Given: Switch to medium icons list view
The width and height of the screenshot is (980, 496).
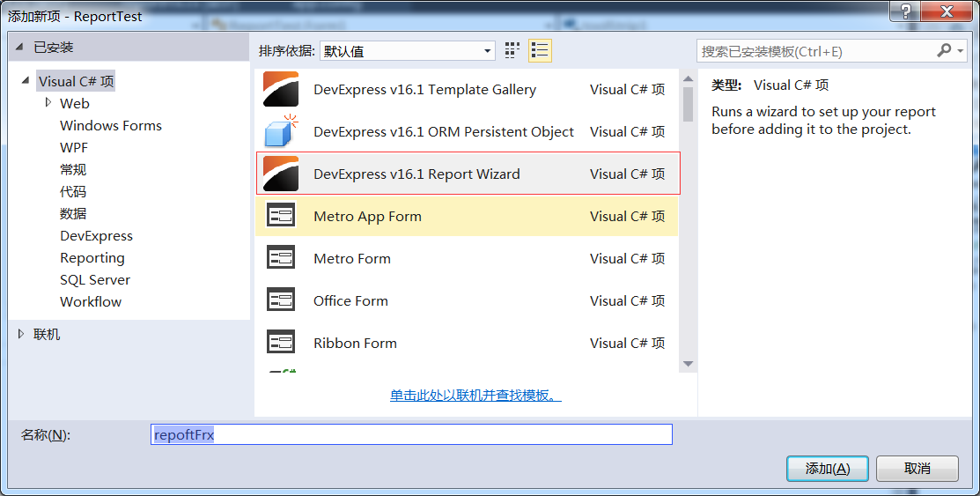Looking at the screenshot, I should [x=540, y=51].
